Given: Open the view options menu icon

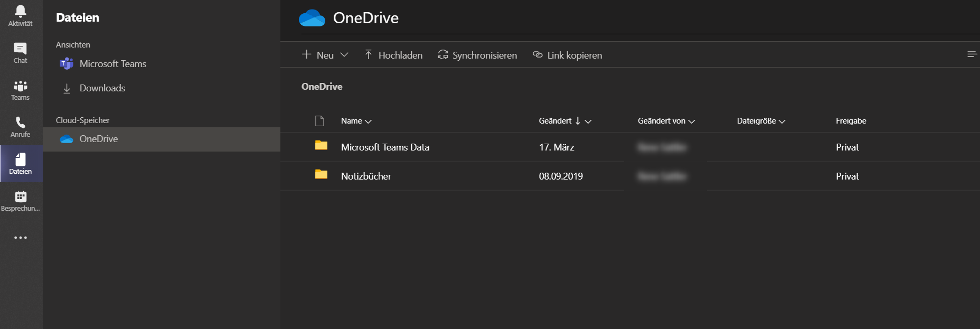Looking at the screenshot, I should tap(972, 54).
